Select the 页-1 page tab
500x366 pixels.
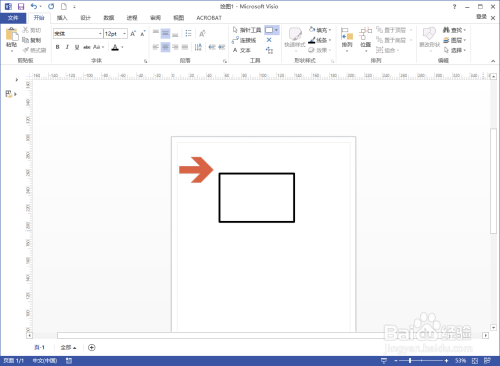point(39,347)
